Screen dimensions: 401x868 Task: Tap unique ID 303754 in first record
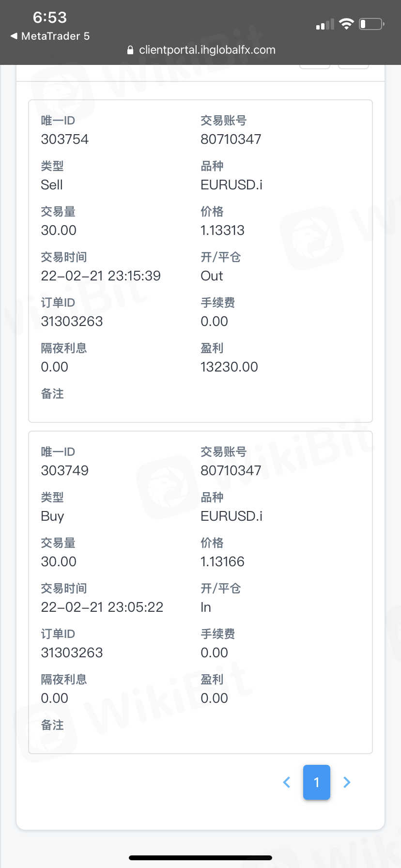[65, 139]
